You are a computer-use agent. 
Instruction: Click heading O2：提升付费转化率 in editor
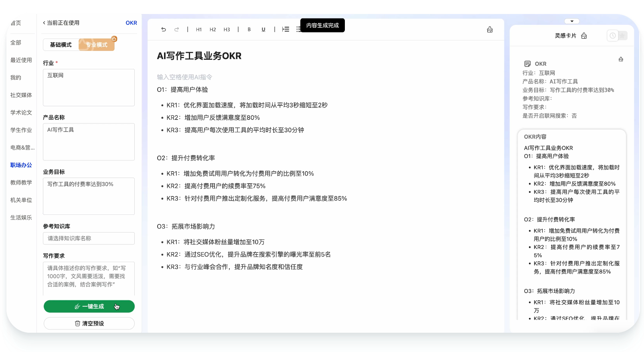[x=186, y=158]
